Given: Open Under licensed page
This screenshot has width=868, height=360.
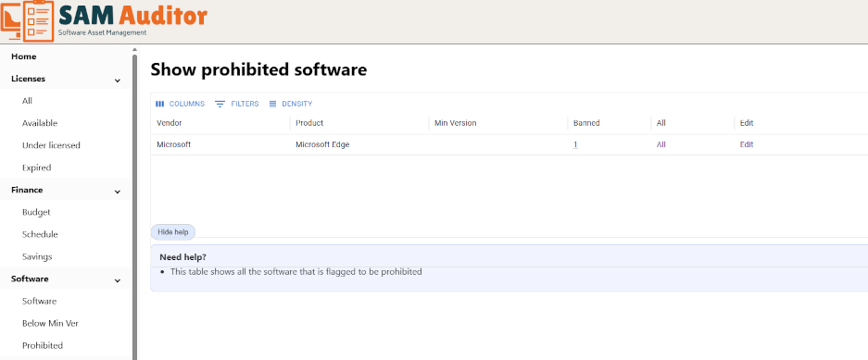Looking at the screenshot, I should pos(52,145).
